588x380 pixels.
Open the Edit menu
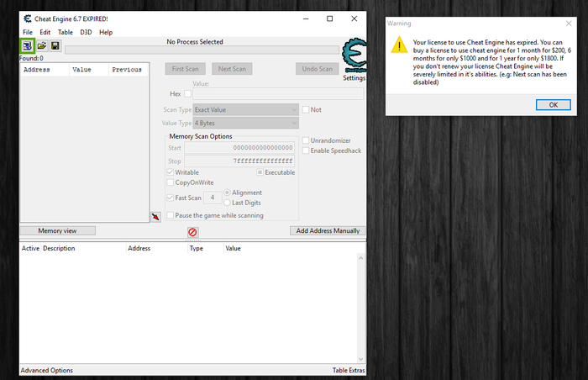45,32
